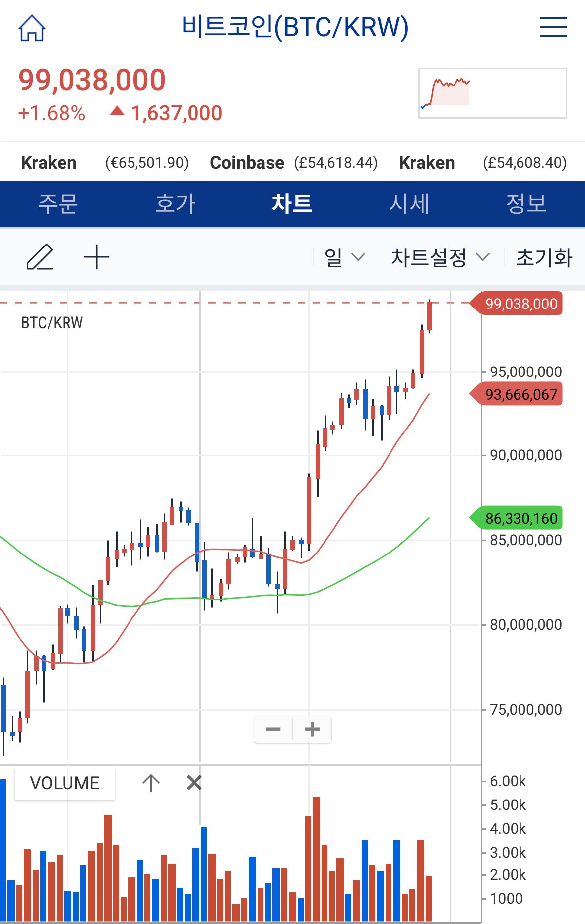Go to home via house icon
Viewport: 585px width, 924px height.
click(x=32, y=28)
